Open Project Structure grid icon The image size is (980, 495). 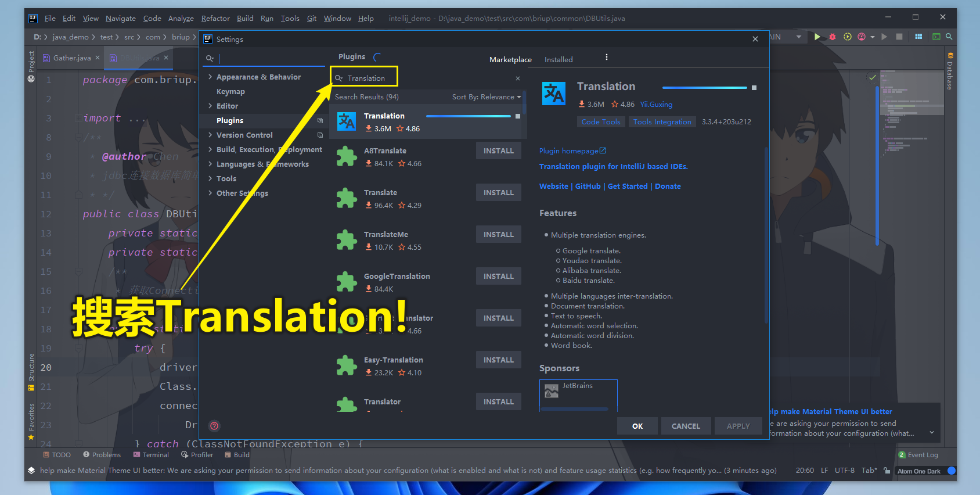918,37
